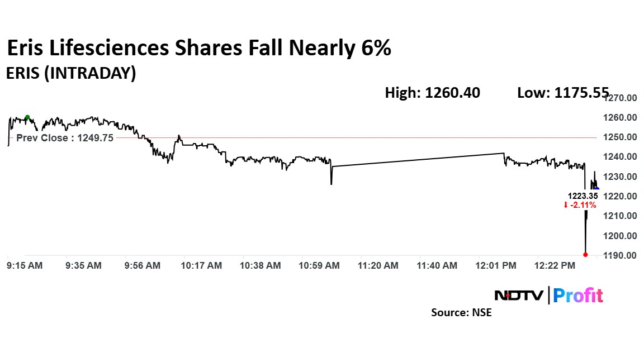Click the 1190.00 price axis label

[622, 255]
